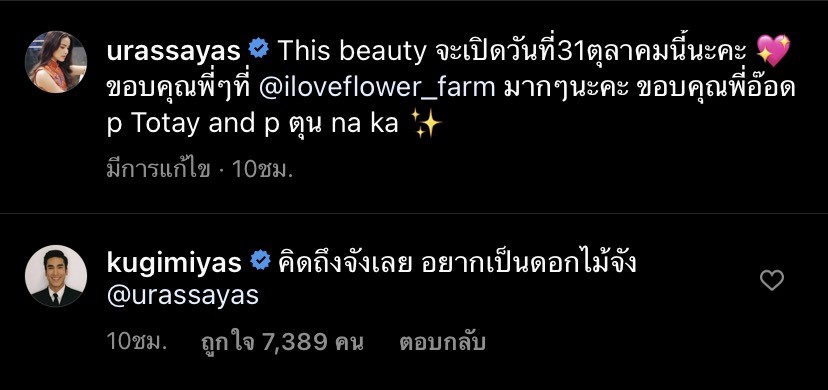Select the comment text คิดถึงจังเลย อยากเป็นดอกไม้จัง

[457, 262]
